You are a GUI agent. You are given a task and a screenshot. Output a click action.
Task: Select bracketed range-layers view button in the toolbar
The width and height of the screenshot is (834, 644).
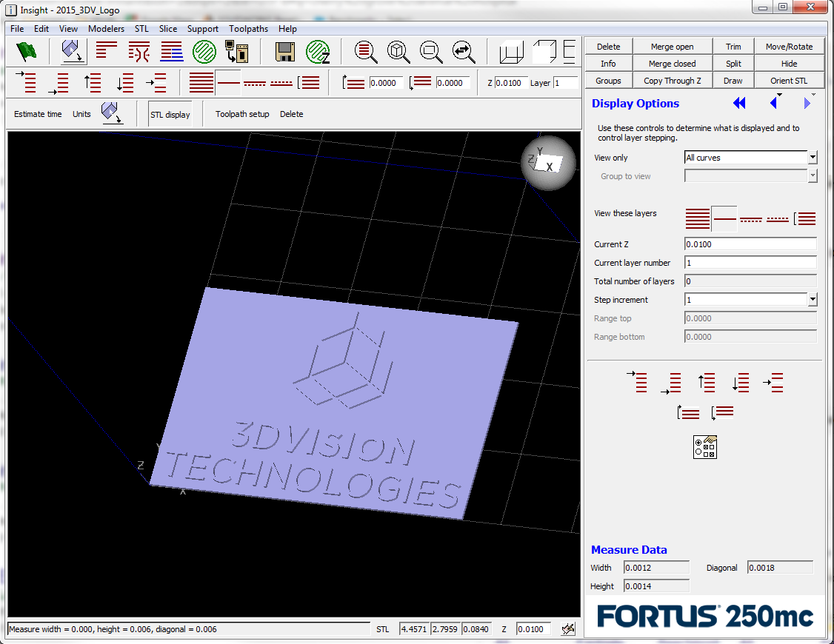coord(309,83)
